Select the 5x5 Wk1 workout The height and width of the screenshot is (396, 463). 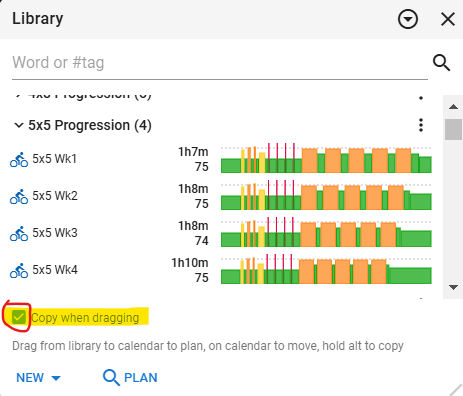click(54, 159)
